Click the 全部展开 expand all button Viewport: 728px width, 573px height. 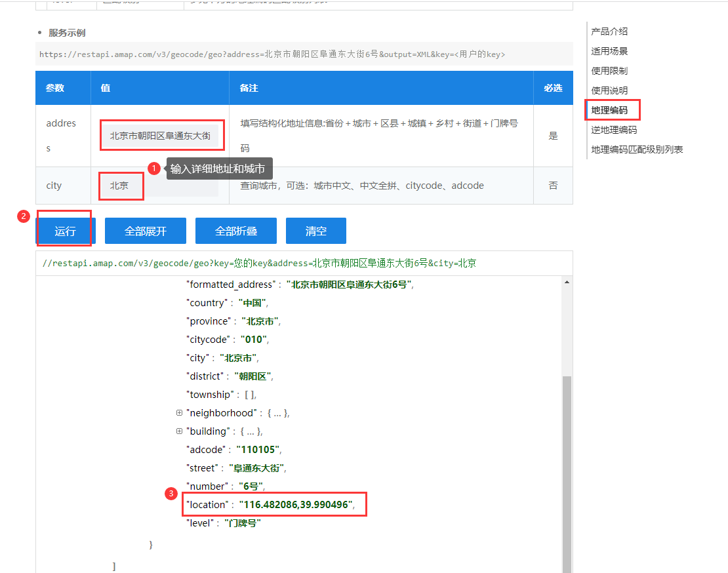[x=146, y=231]
